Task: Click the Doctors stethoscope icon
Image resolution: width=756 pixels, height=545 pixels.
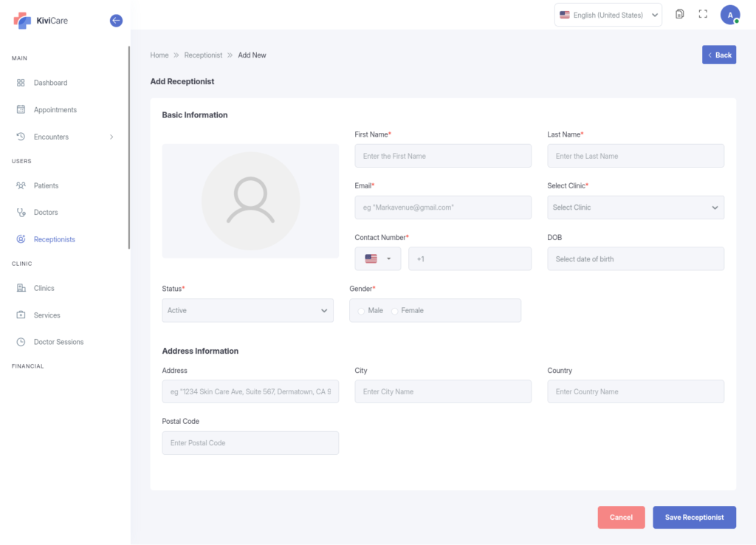Action: tap(21, 213)
